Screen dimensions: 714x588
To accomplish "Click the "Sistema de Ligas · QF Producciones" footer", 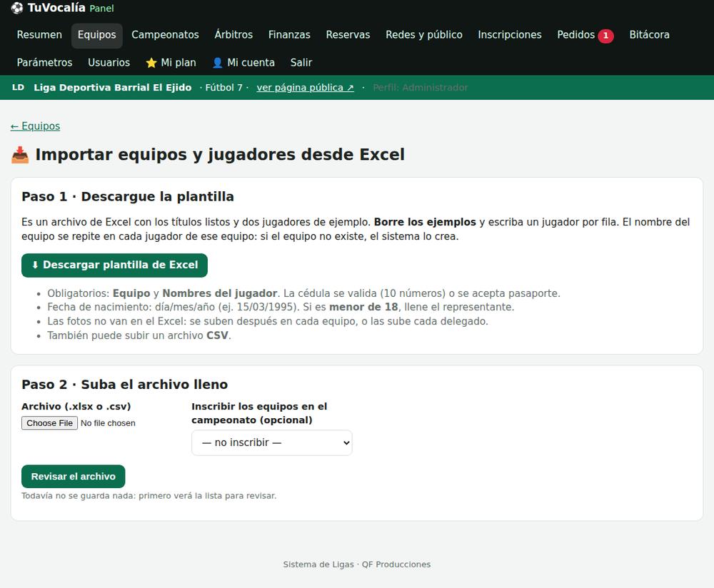I will point(357,564).
